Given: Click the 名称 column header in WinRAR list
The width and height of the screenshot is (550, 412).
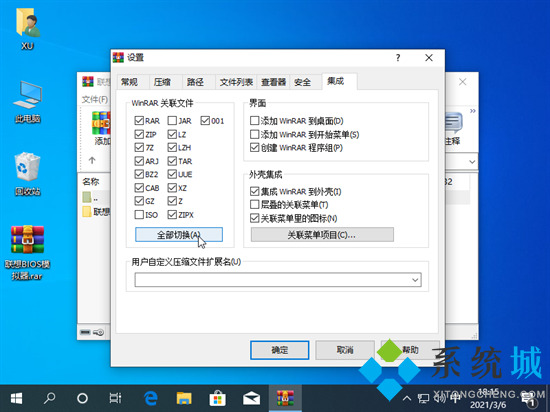Looking at the screenshot, I should coord(91,181).
